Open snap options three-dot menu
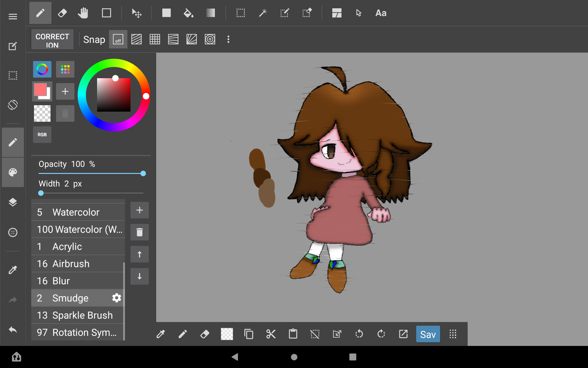Viewport: 588px width, 368px height. 228,40
